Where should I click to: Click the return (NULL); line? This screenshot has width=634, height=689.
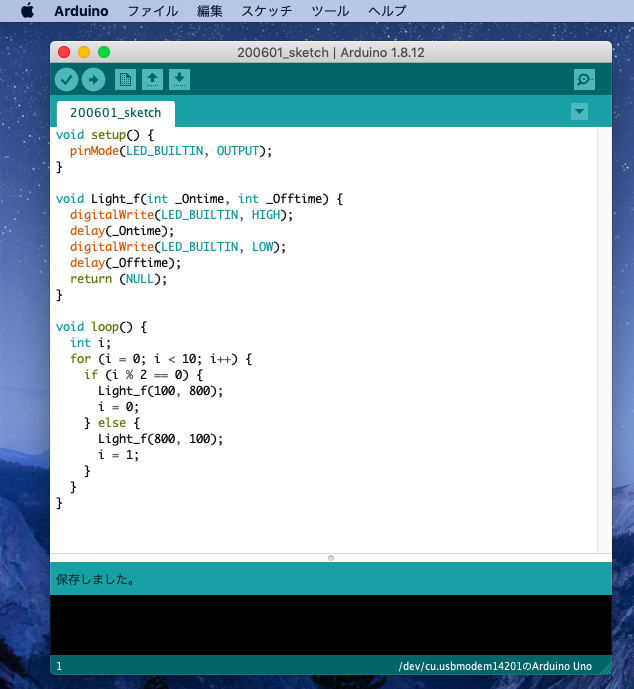click(119, 279)
